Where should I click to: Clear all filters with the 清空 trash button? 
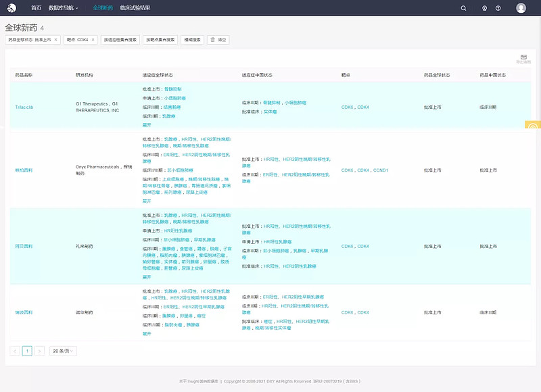click(x=218, y=40)
